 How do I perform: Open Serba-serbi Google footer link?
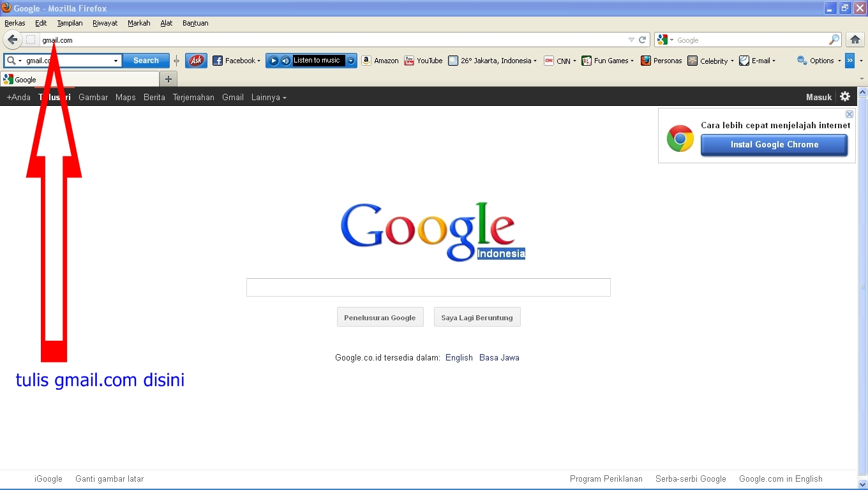(691, 479)
